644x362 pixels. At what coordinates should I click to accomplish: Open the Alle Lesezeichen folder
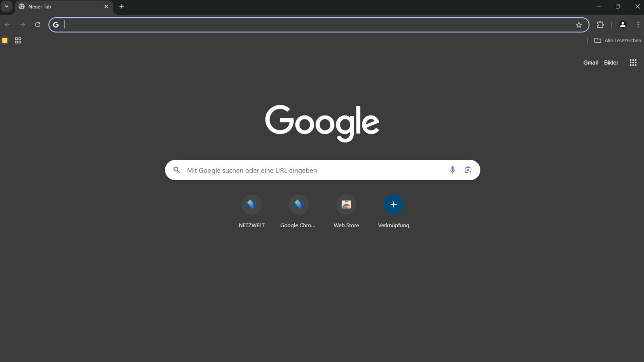[618, 40]
